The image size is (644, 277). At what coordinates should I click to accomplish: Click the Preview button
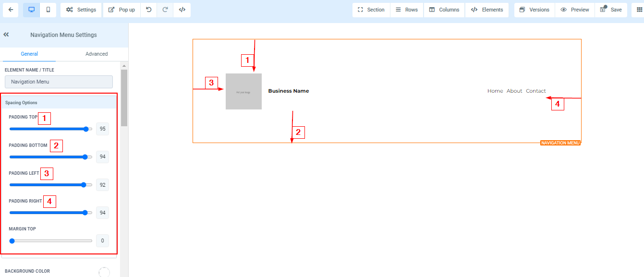574,10
